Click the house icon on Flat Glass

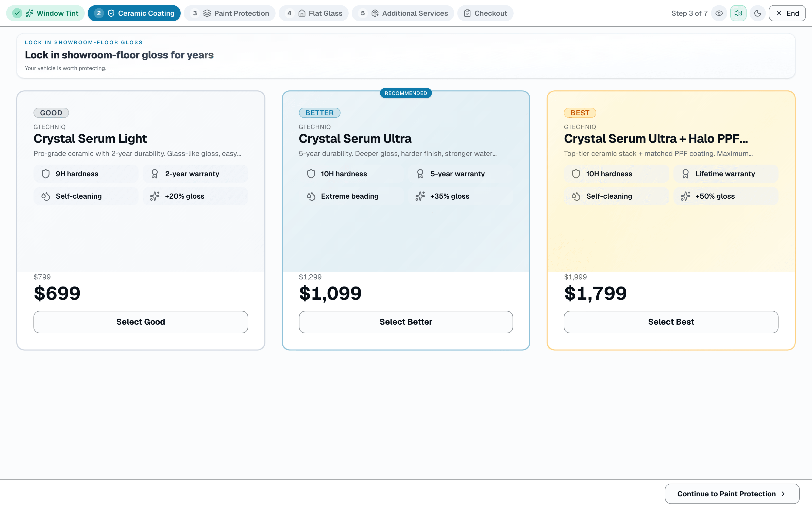[302, 13]
